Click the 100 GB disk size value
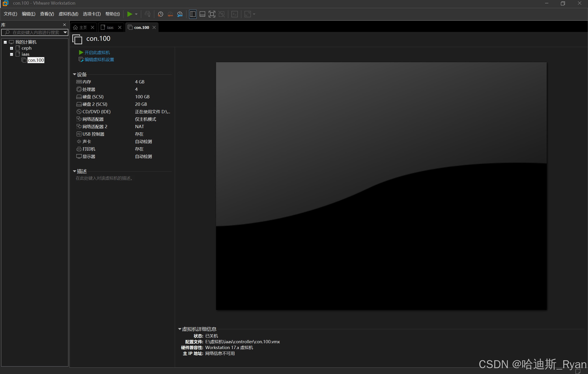Image resolution: width=588 pixels, height=374 pixels. [142, 97]
